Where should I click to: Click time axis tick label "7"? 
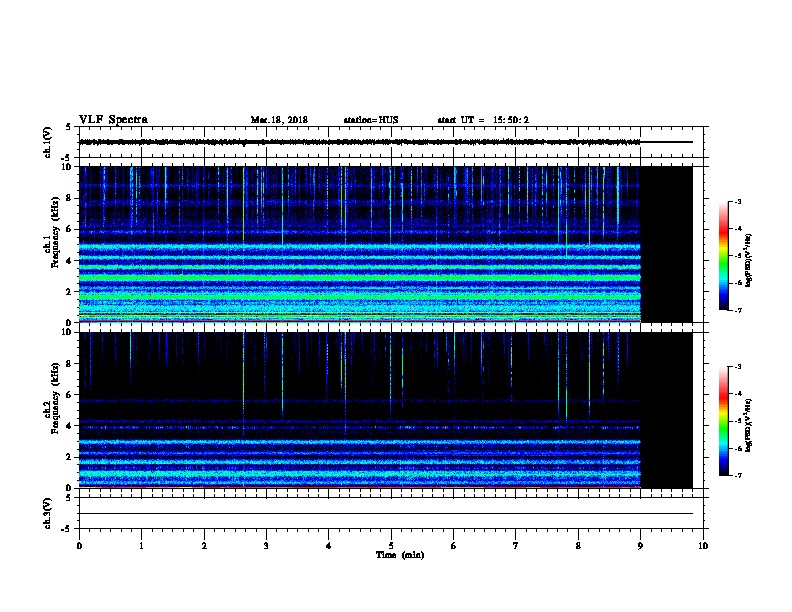516,545
